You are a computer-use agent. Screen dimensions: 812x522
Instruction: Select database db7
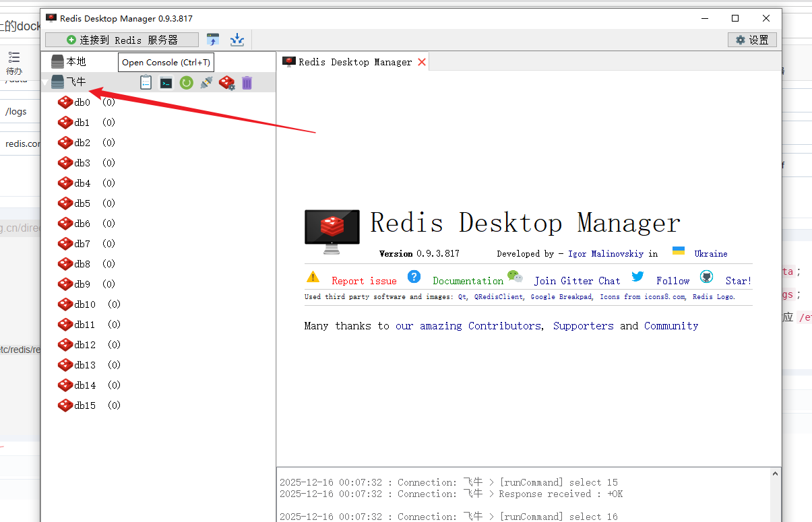[86, 244]
